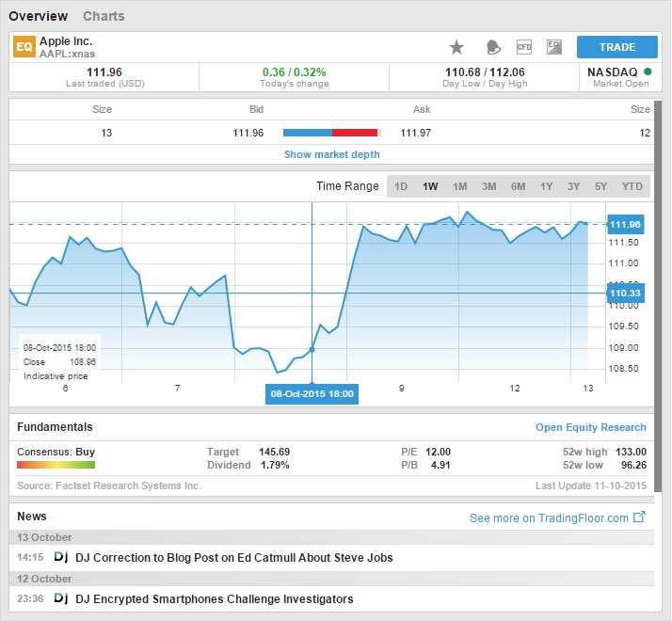
Task: Click Today's change 0.36 / 0.32%
Action: (294, 72)
